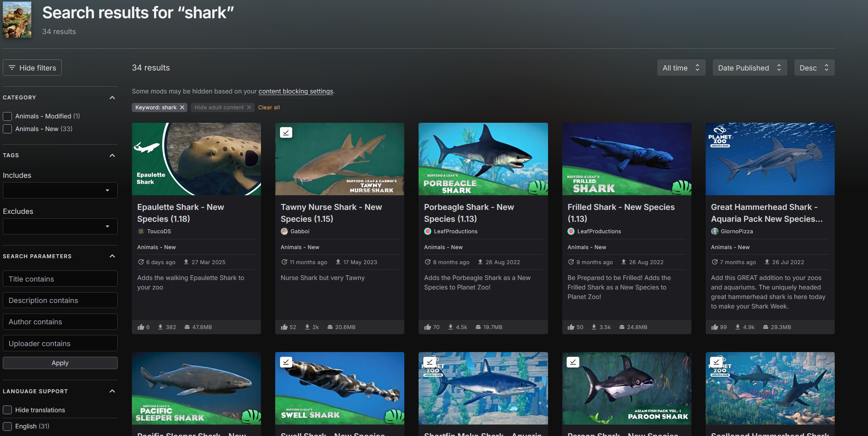This screenshot has width=868, height=436.
Task: Focus the Uploader contains field
Action: (x=60, y=343)
